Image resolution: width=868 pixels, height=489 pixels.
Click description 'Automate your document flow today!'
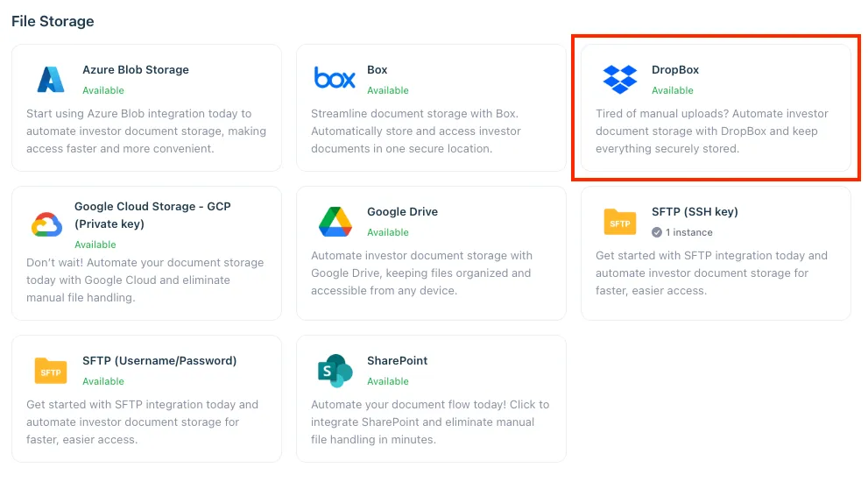[430, 422]
